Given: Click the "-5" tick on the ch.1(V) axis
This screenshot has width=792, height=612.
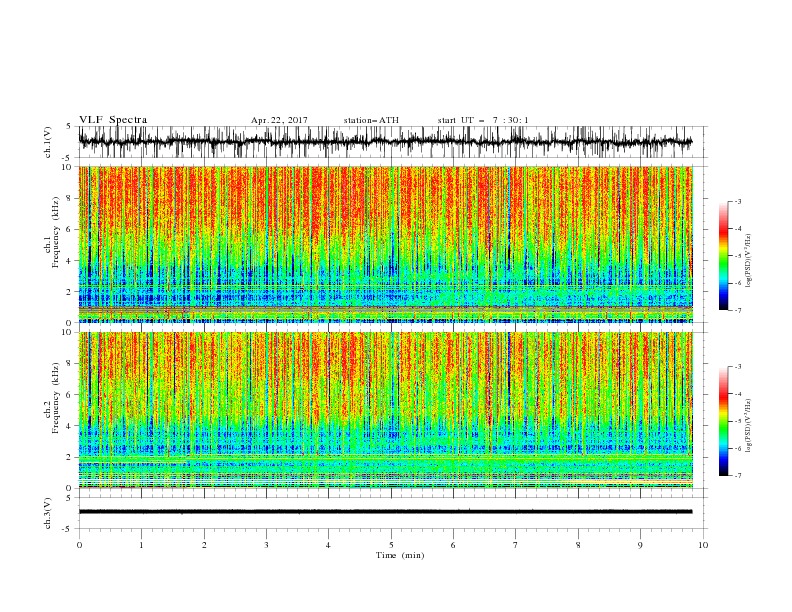Looking at the screenshot, I should point(66,158).
